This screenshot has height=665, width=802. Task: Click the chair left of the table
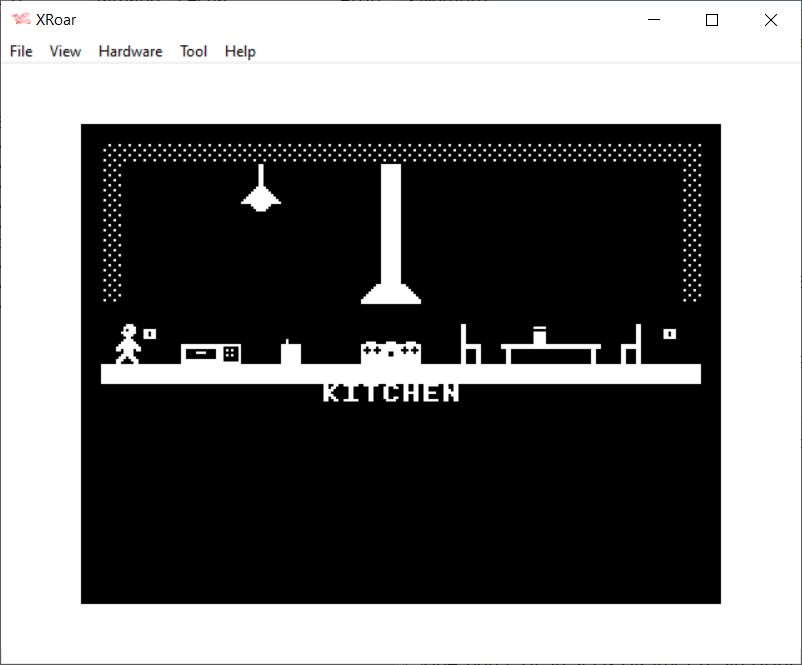point(470,345)
